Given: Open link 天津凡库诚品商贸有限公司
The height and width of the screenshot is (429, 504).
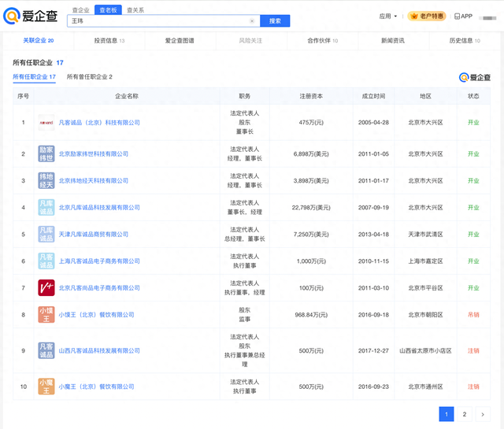Looking at the screenshot, I should click(93, 235).
